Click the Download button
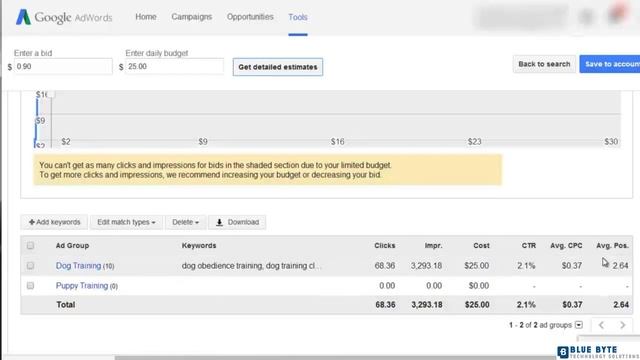 pos(237,222)
